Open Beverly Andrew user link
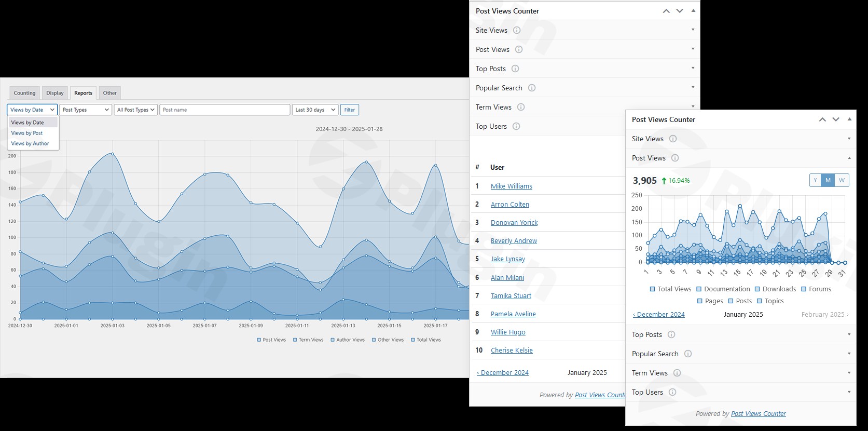Screen dimensions: 868x431 514,241
